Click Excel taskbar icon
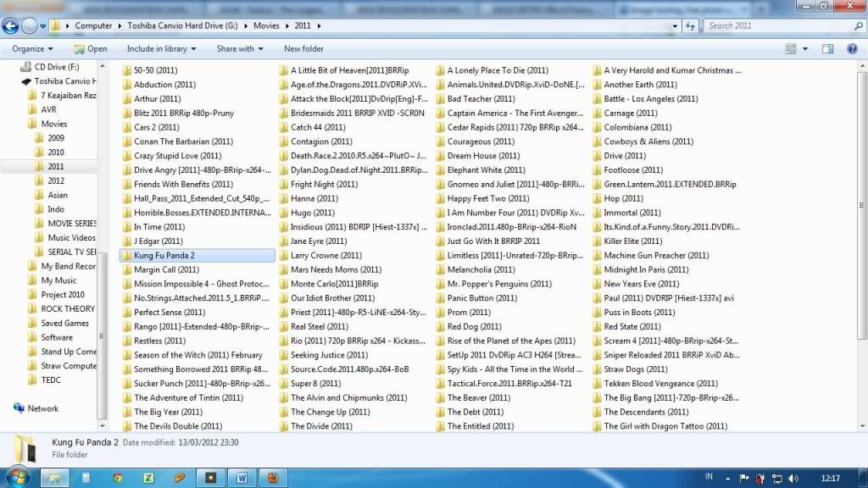The height and width of the screenshot is (488, 868). pos(148,478)
